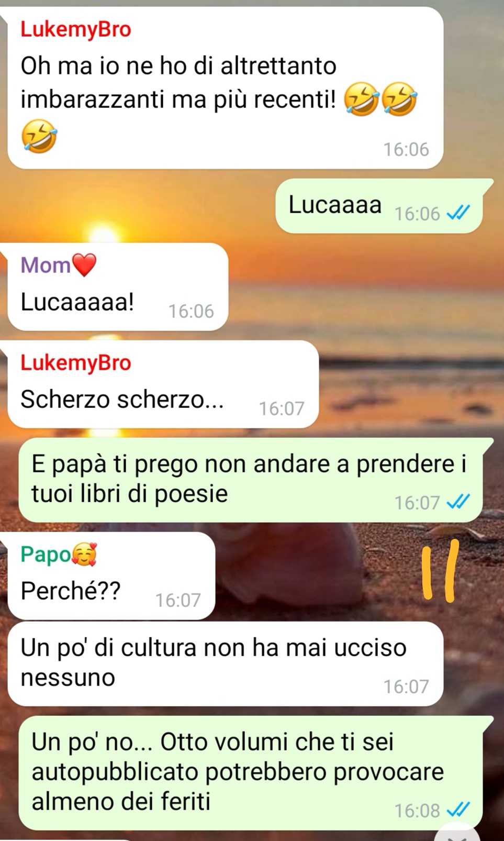Select Mom's 'Lucaaaaa!' message bubble

[x=118, y=287]
